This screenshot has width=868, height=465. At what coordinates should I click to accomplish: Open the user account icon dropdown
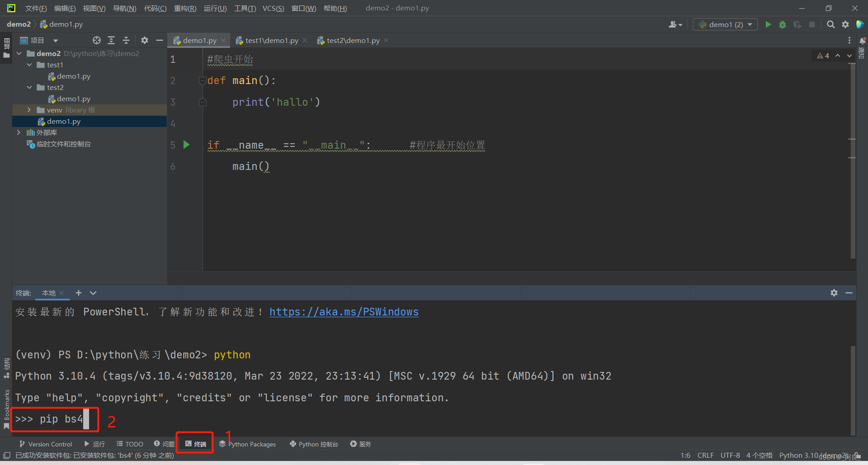(x=675, y=24)
